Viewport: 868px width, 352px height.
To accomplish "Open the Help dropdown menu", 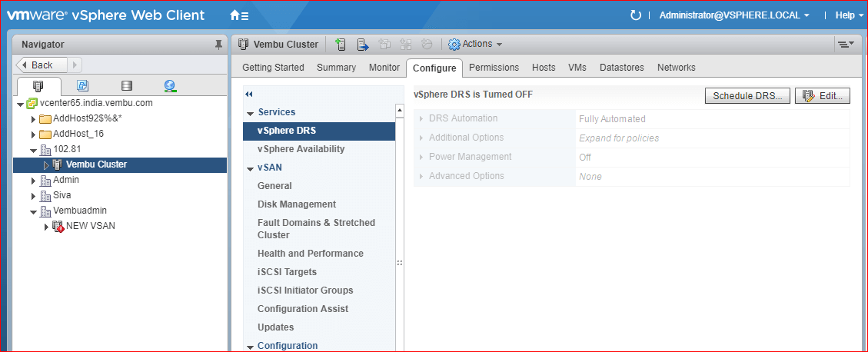I will (x=850, y=15).
